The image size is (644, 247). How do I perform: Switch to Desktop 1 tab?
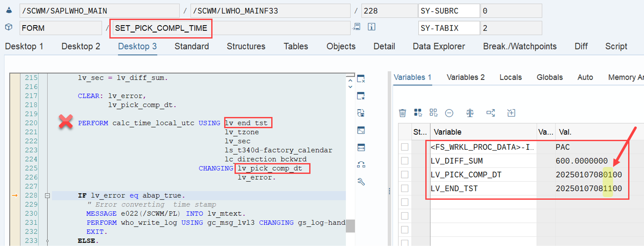click(24, 46)
